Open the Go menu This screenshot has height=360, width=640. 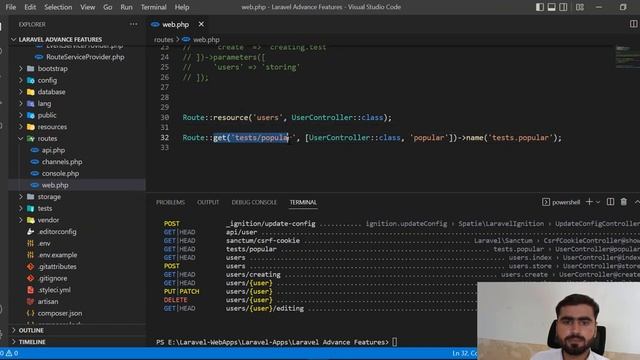107,7
